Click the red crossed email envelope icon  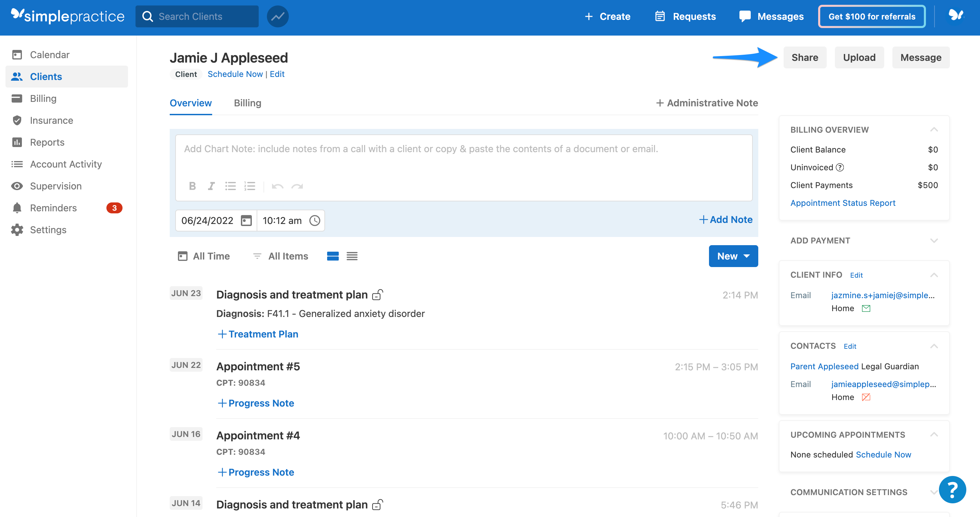pyautogui.click(x=866, y=397)
